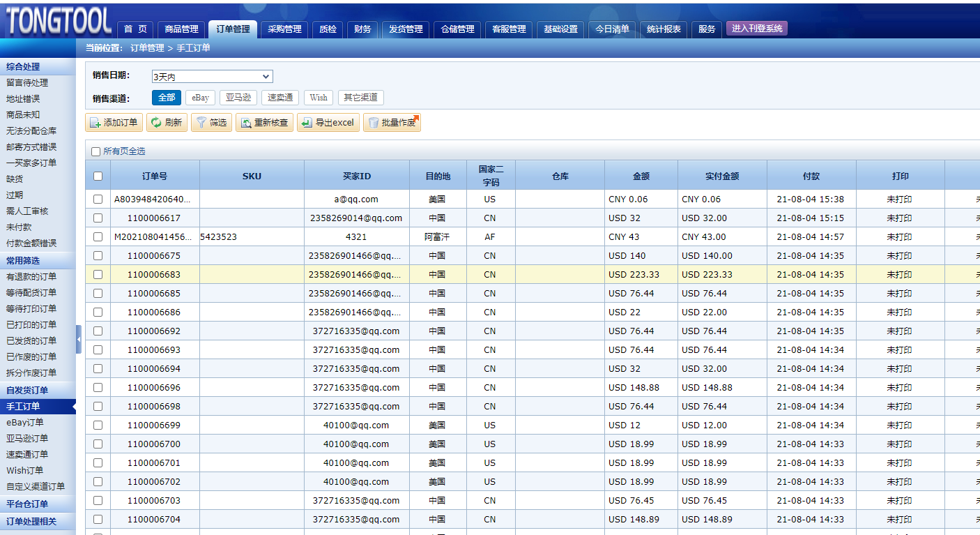Select the checkbox for order A803948420640...
The height and width of the screenshot is (535, 980).
98,199
